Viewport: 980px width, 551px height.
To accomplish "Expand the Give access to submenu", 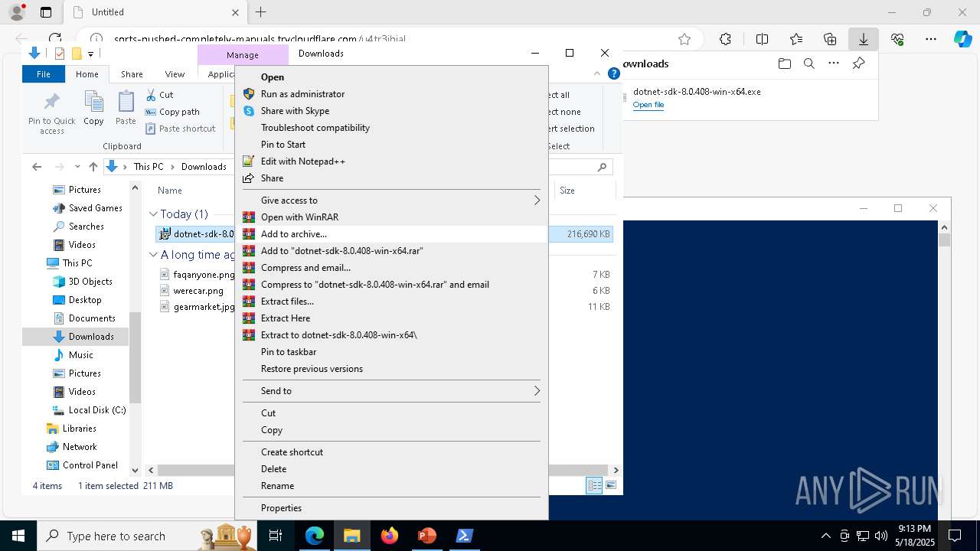I will [391, 201].
